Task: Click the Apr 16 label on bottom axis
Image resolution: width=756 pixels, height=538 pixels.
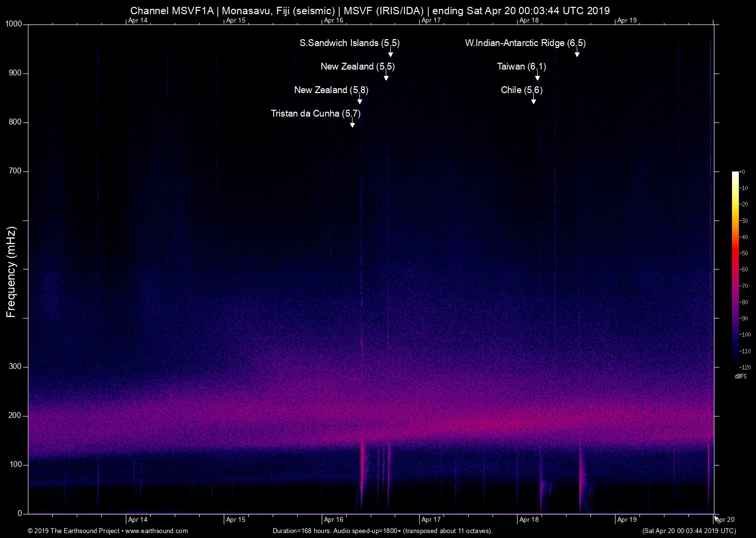Action: coord(334,519)
